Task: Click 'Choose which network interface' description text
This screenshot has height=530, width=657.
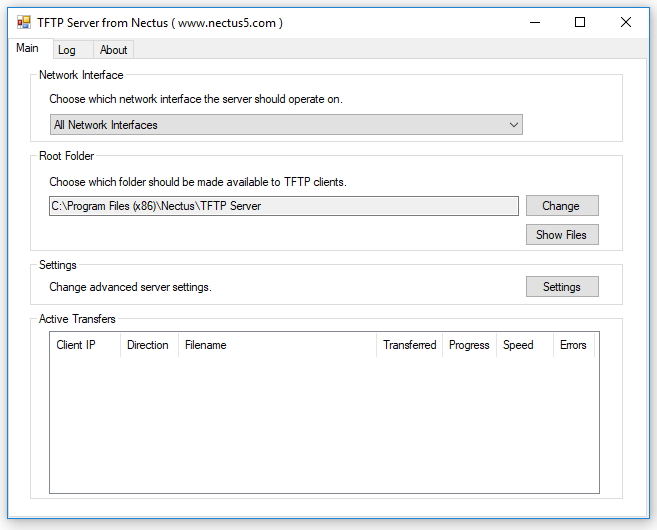Action: (x=196, y=99)
